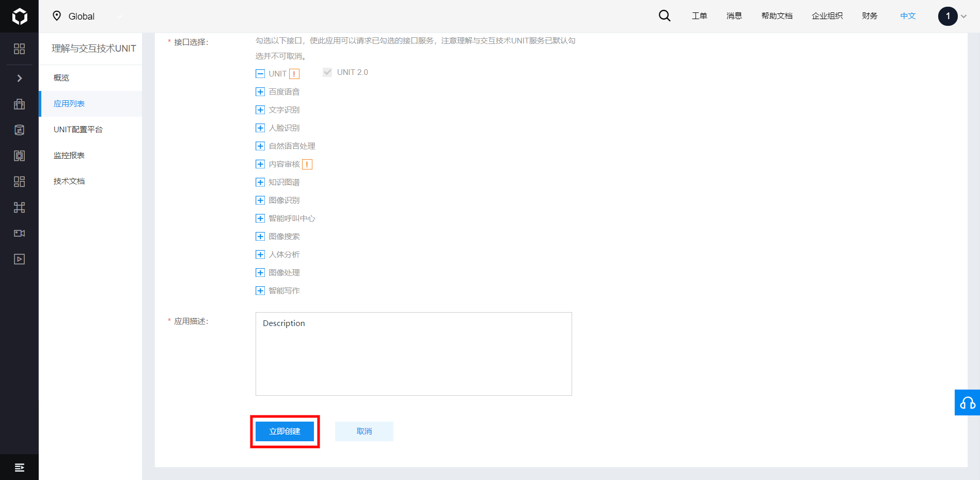Viewport: 980px width, 480px height.
Task: Click the play box icon in sidebar
Action: pos(19,259)
